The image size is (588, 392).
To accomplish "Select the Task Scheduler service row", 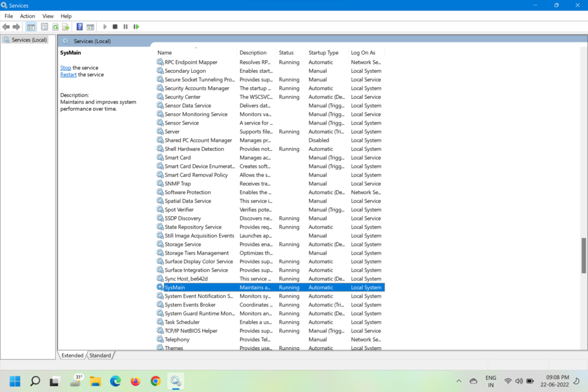I will [182, 323].
